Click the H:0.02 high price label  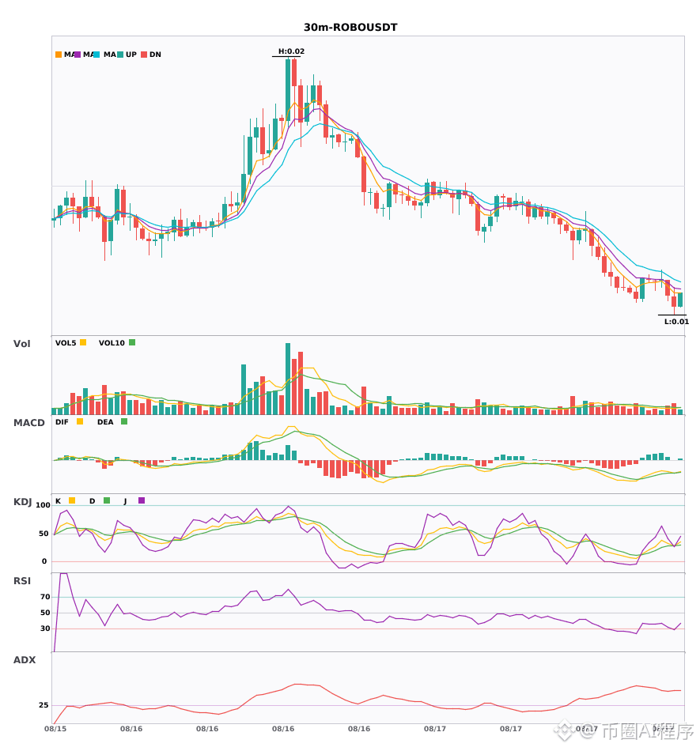pos(291,51)
